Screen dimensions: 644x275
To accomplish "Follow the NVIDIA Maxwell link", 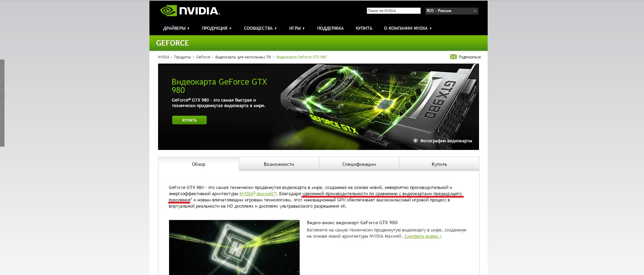I will (258, 194).
